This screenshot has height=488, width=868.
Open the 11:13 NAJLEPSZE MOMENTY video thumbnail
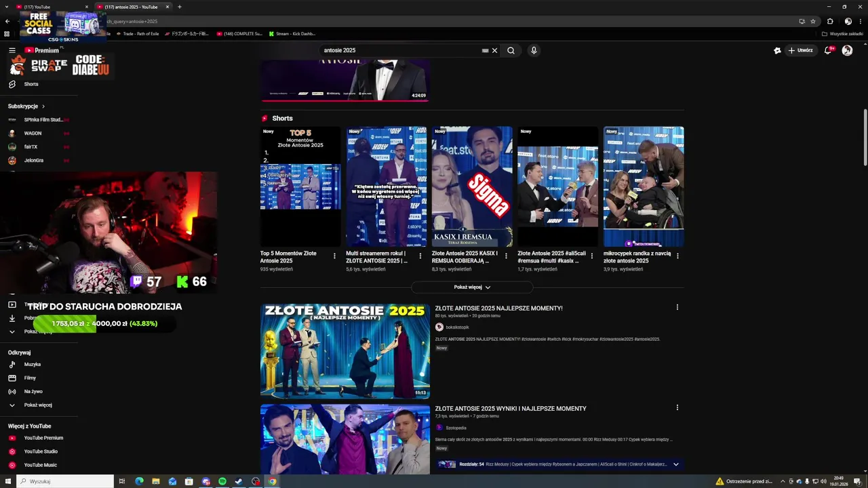pos(345,351)
